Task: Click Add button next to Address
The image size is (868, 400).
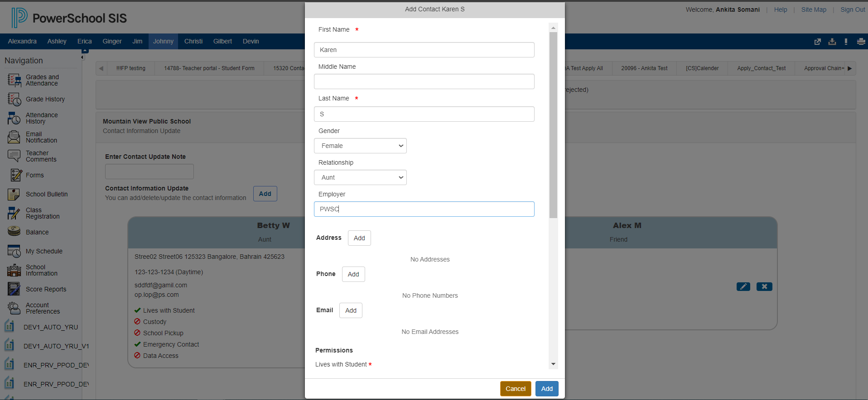Action: pyautogui.click(x=359, y=238)
